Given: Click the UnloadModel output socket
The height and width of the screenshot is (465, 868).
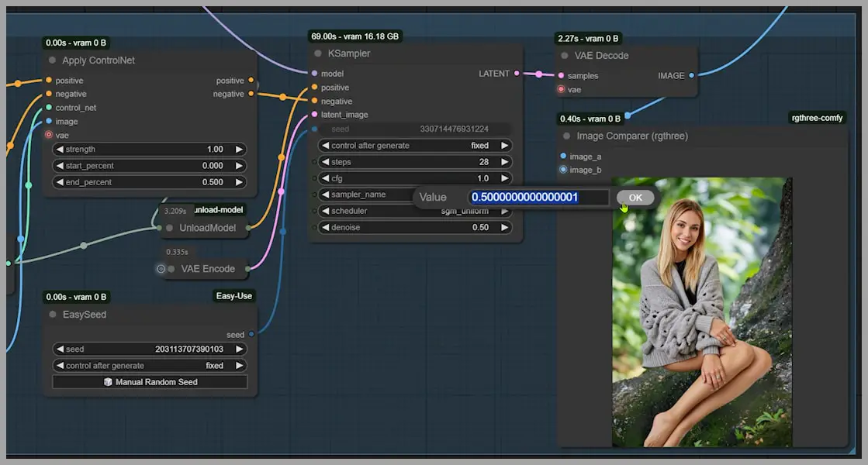Looking at the screenshot, I should tap(248, 227).
